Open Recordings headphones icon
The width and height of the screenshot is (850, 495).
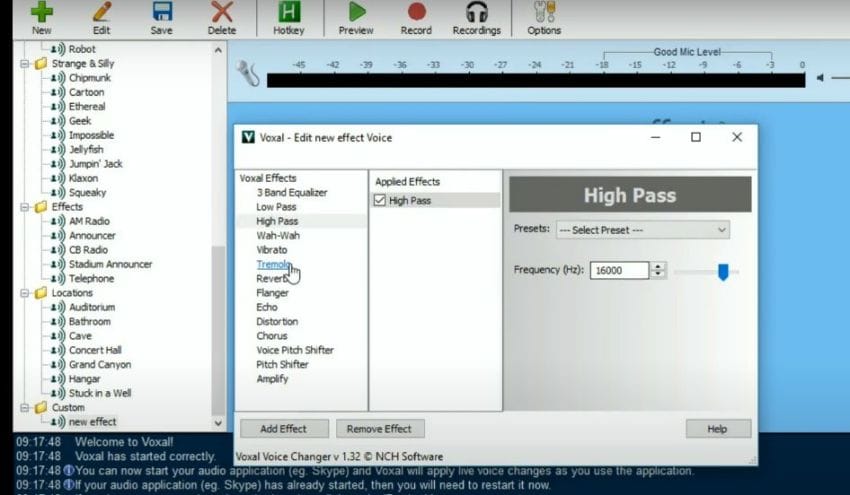[x=476, y=12]
